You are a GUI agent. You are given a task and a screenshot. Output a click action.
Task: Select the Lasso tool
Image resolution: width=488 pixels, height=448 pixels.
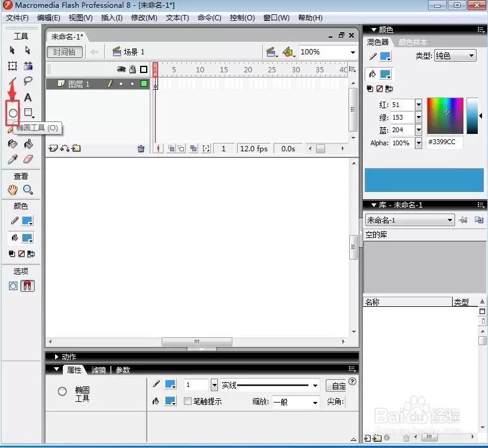coord(28,81)
